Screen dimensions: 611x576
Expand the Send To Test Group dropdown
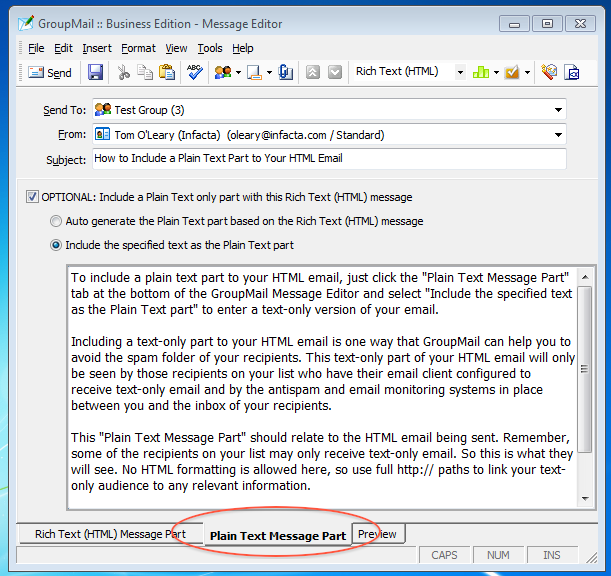tap(558, 110)
